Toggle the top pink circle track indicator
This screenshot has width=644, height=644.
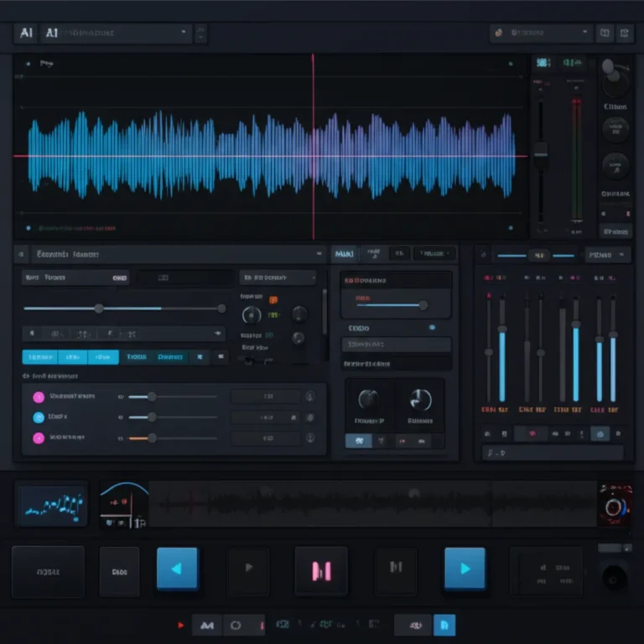[x=39, y=397]
